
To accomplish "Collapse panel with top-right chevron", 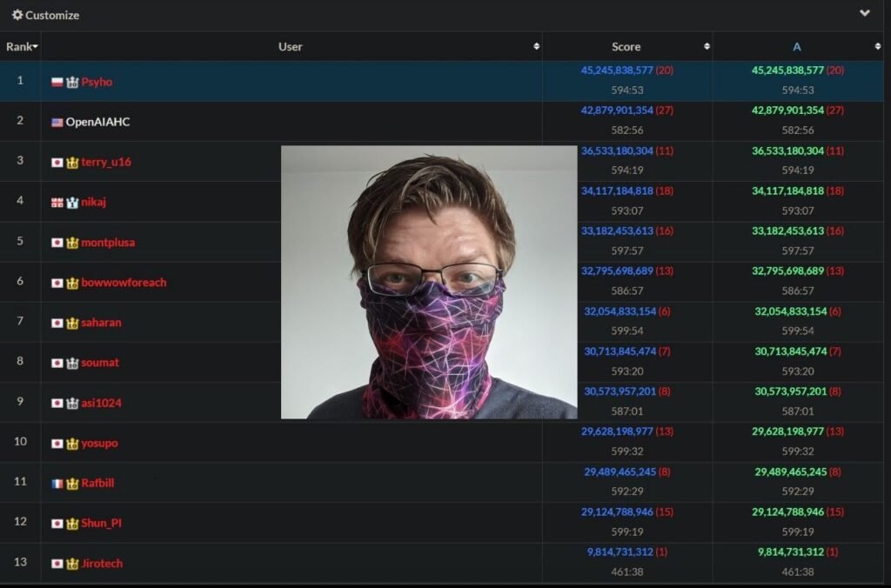I will coord(864,12).
